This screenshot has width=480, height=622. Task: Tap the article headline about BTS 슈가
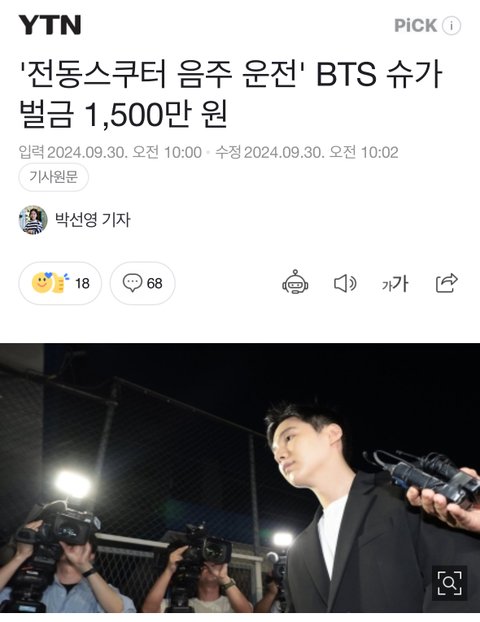[x=230, y=94]
